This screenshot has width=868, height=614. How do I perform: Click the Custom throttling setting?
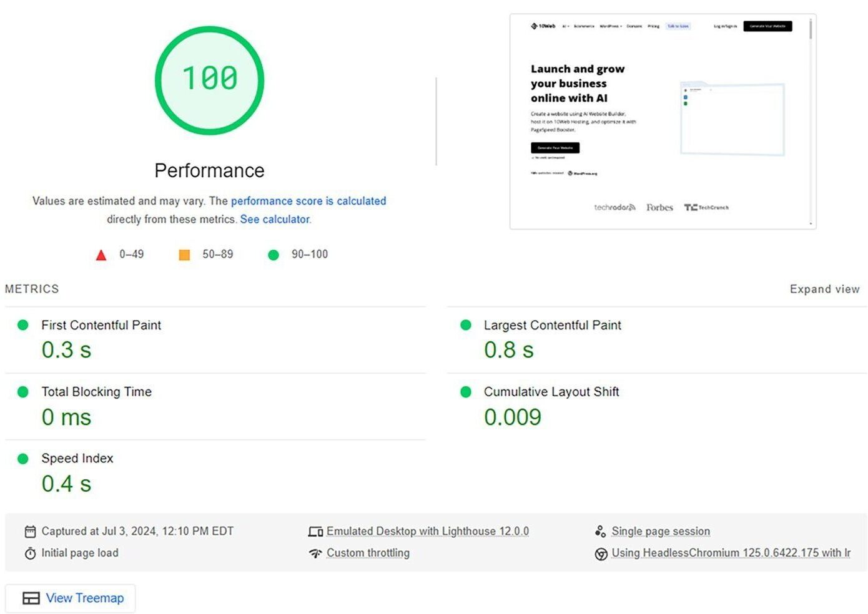(x=368, y=553)
